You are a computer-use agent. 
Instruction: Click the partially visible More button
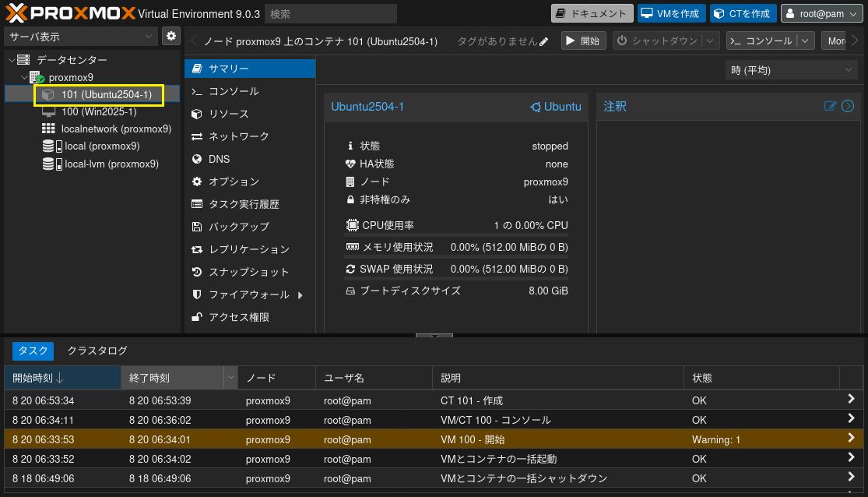pos(835,41)
